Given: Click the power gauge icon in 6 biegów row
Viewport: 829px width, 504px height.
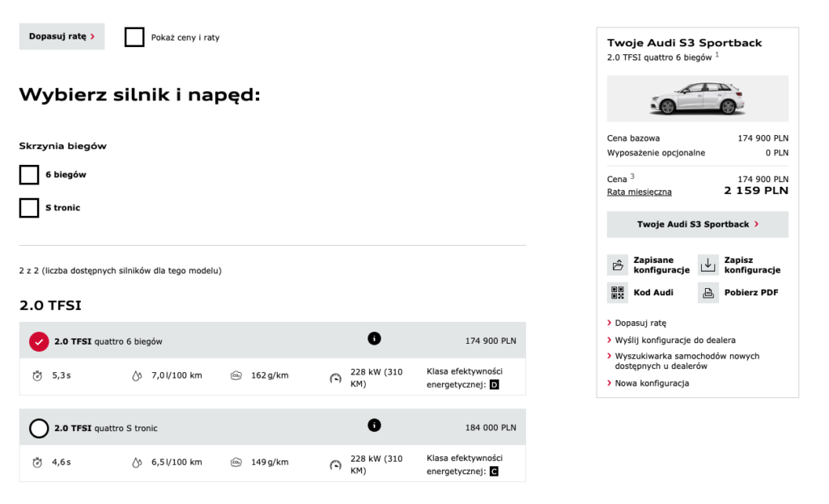Looking at the screenshot, I should point(336,379).
